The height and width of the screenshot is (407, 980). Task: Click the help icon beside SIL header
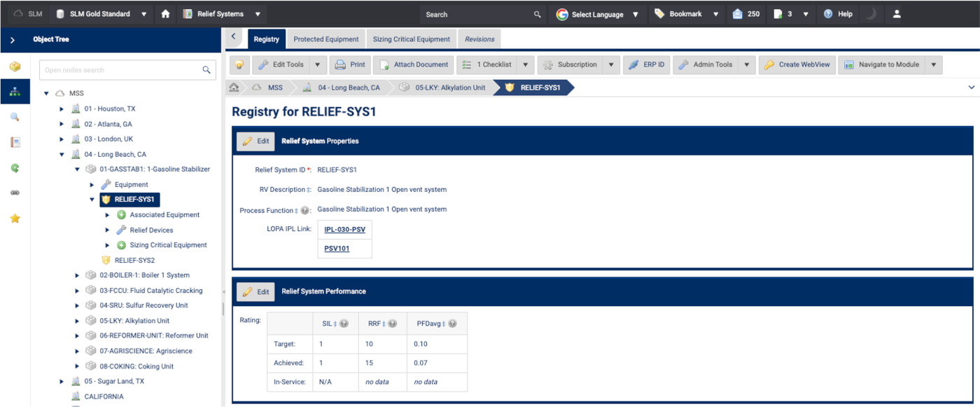[344, 324]
